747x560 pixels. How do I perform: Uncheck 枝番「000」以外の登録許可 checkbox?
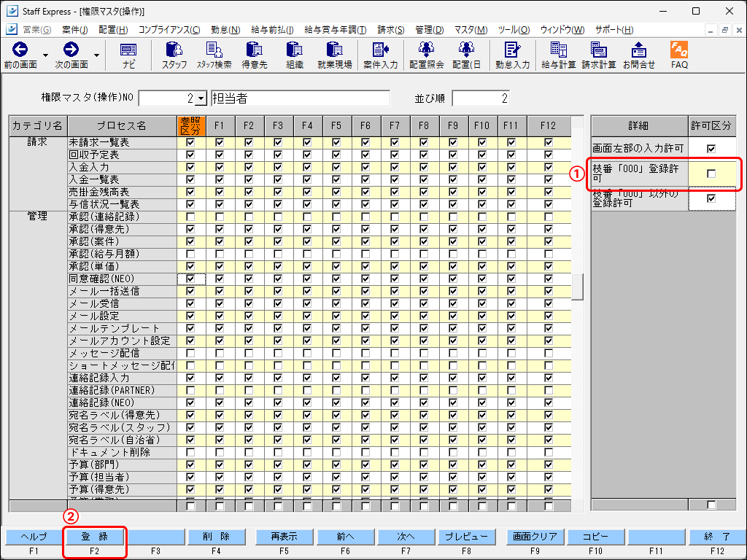click(x=711, y=198)
